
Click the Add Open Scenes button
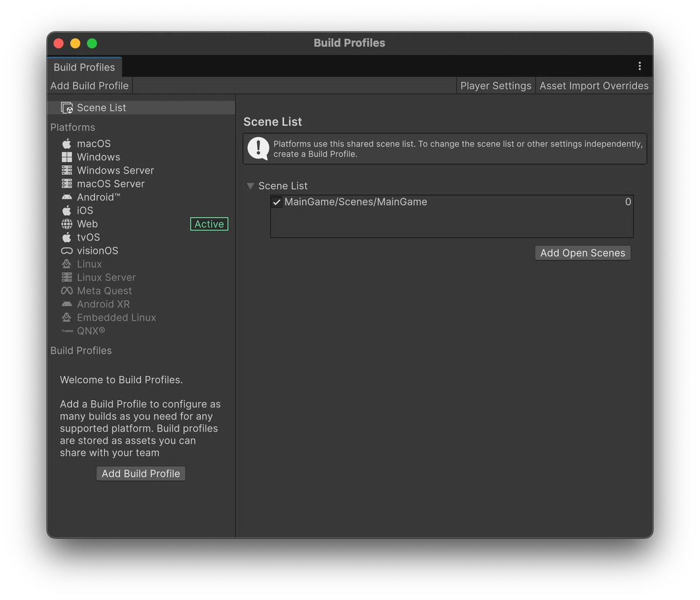[583, 253]
